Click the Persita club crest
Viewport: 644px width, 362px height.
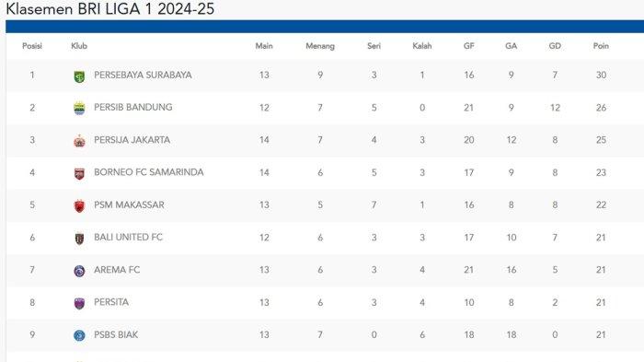[79, 303]
